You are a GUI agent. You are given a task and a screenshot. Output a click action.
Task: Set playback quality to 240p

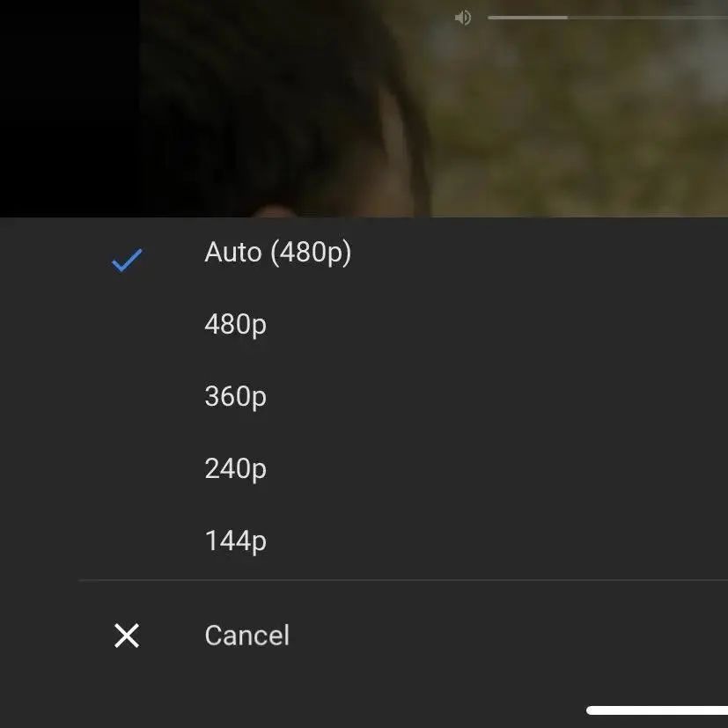[235, 468]
